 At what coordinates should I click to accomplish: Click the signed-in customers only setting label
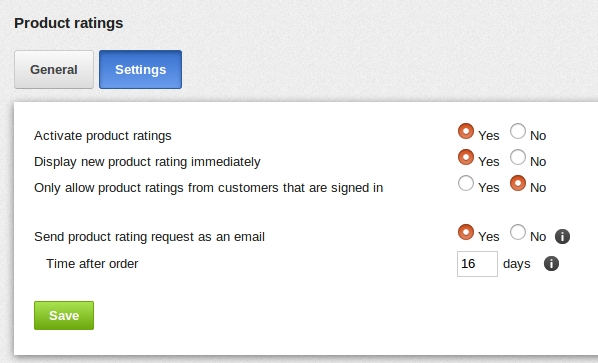click(x=208, y=188)
